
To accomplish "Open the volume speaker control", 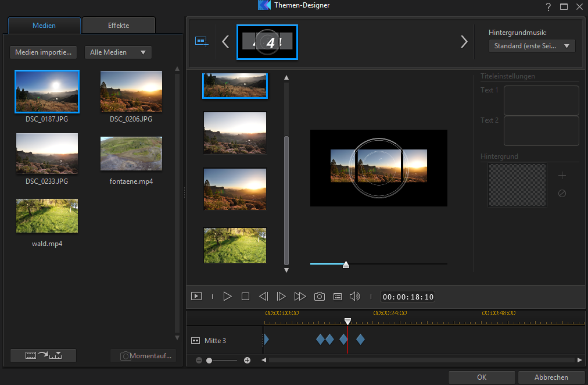I will (x=354, y=297).
